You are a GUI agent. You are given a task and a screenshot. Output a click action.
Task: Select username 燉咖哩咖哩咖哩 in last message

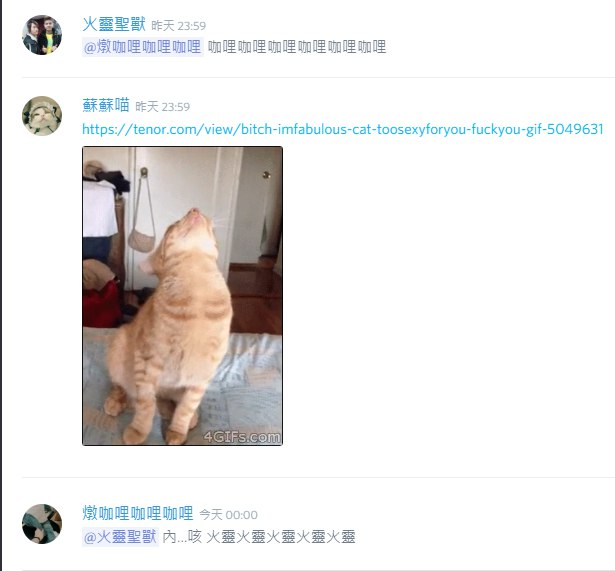pyautogui.click(x=138, y=513)
